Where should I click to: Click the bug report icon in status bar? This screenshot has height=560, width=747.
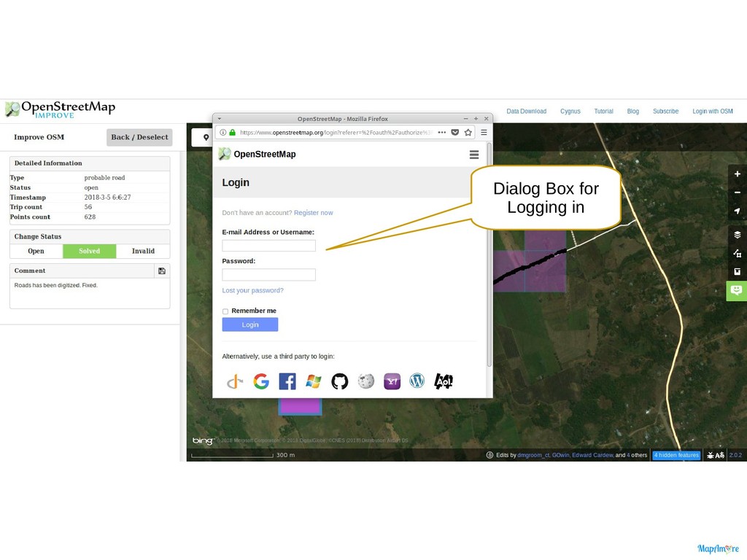[711, 455]
